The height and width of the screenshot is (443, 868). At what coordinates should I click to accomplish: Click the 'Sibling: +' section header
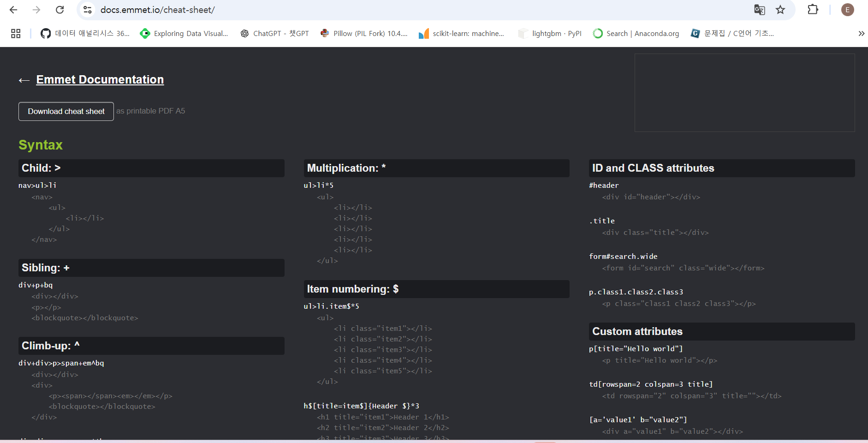(151, 268)
